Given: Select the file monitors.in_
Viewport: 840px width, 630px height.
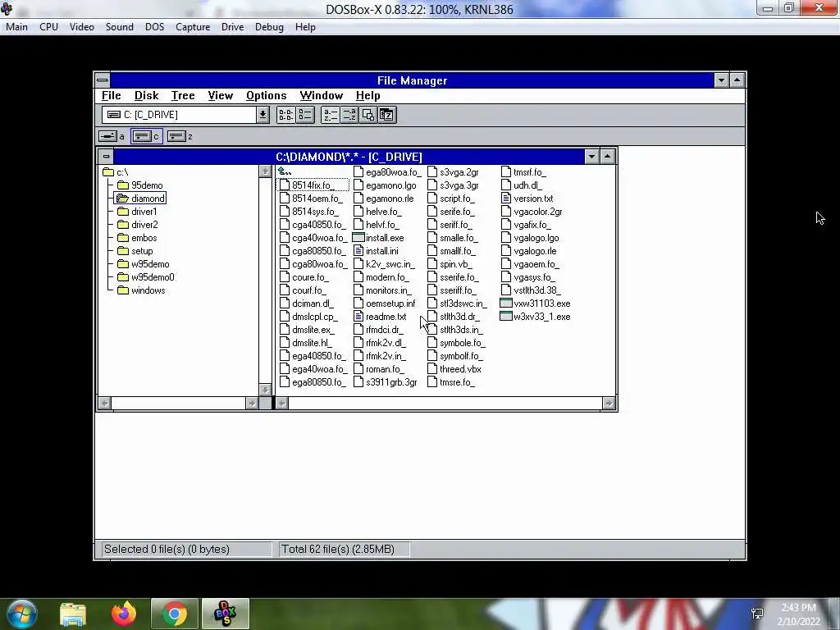Looking at the screenshot, I should [382, 290].
